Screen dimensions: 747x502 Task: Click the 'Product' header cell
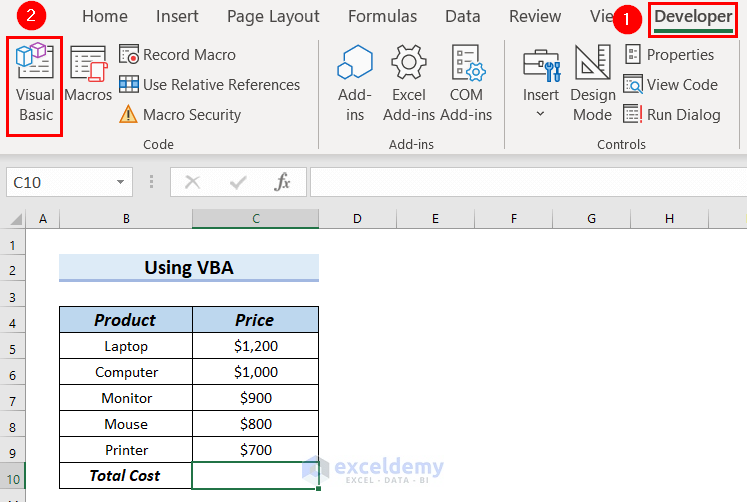(126, 320)
